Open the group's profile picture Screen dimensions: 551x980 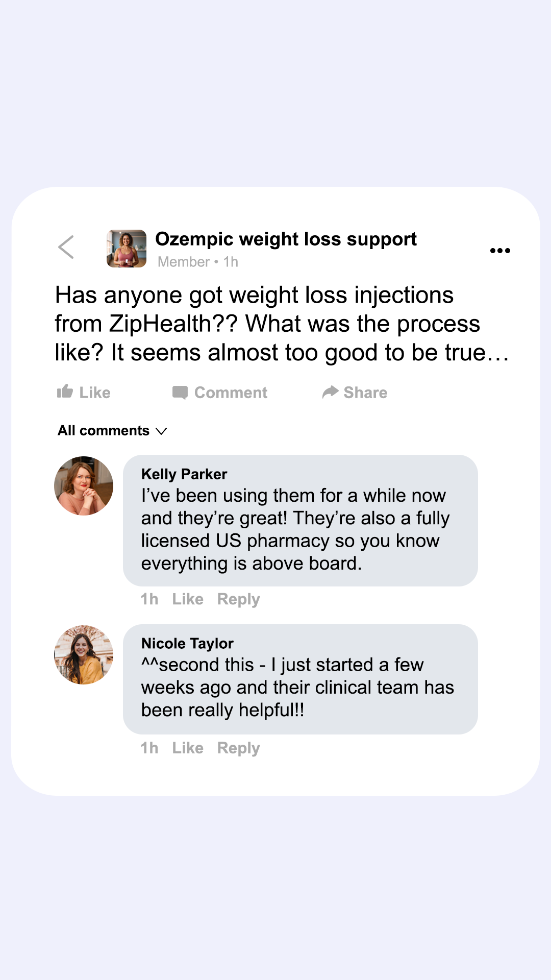[x=127, y=249]
